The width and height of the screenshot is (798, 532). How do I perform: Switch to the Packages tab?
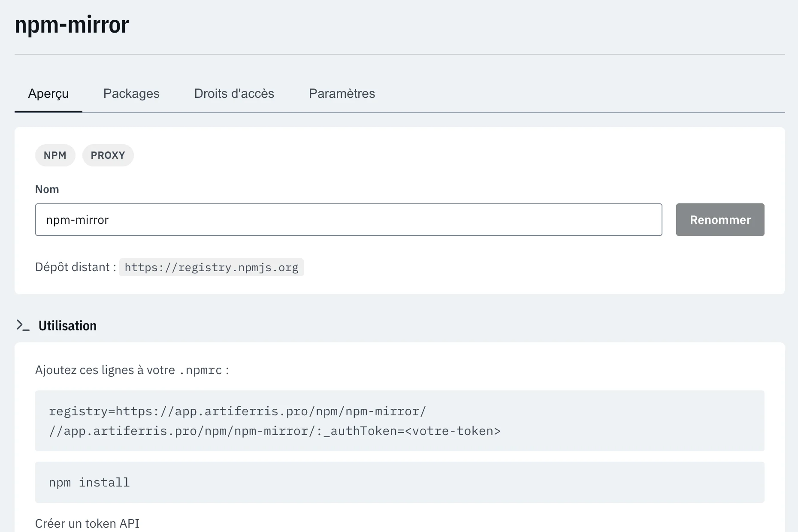(131, 94)
